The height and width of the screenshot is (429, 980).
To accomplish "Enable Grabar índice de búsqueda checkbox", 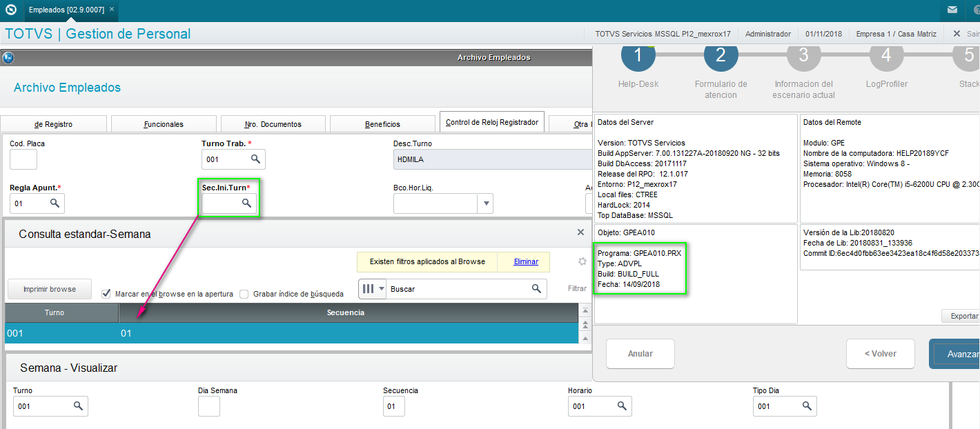I will 244,294.
